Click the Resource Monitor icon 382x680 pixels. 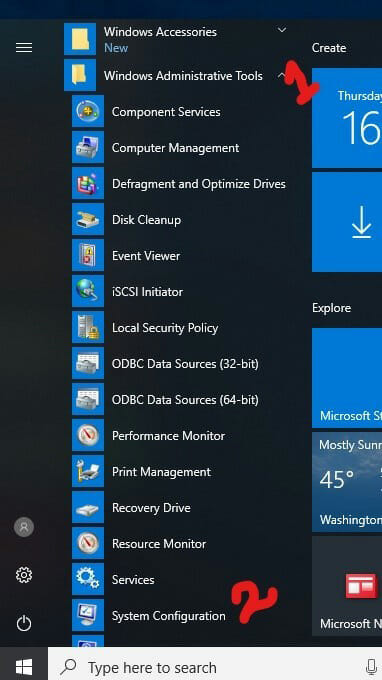(x=88, y=543)
